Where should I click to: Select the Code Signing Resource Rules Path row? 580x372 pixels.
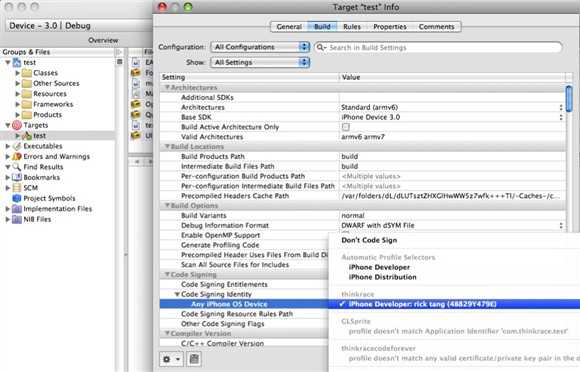point(244,314)
